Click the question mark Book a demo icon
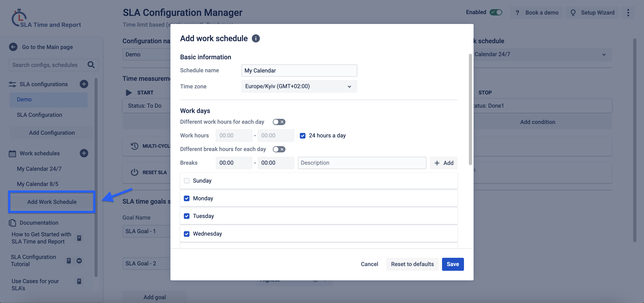The width and height of the screenshot is (644, 303). [x=517, y=13]
